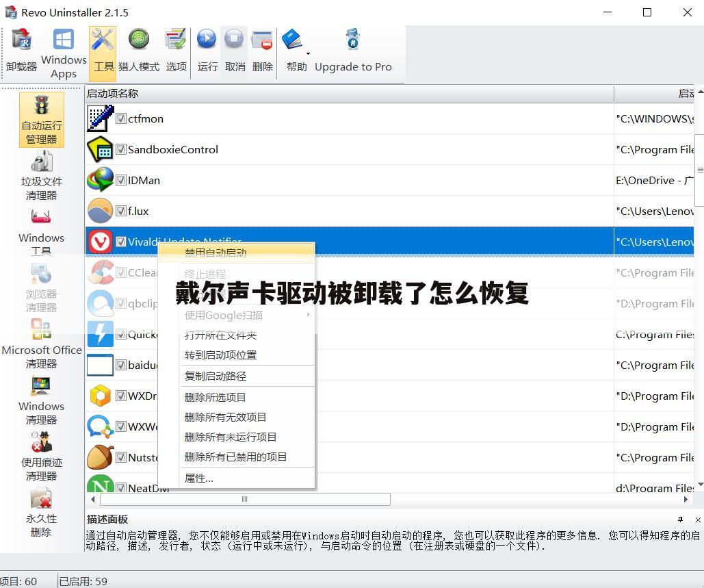Click the Nutstore acorn icon

[100, 457]
